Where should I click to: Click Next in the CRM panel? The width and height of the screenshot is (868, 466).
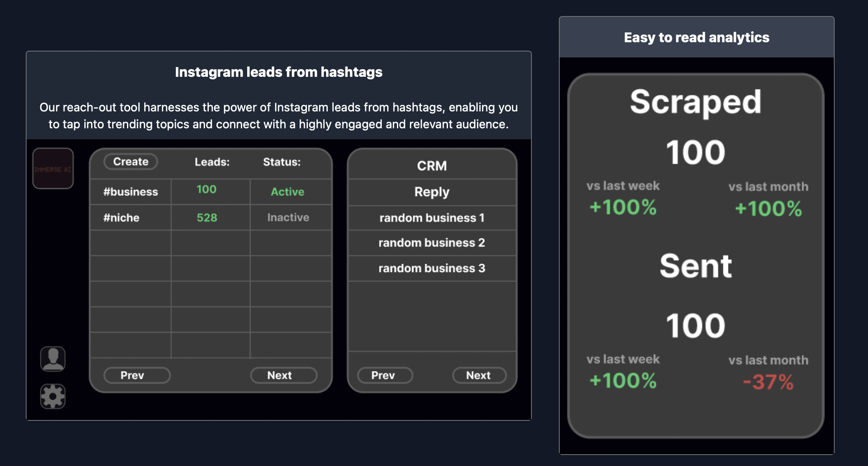pyautogui.click(x=479, y=375)
